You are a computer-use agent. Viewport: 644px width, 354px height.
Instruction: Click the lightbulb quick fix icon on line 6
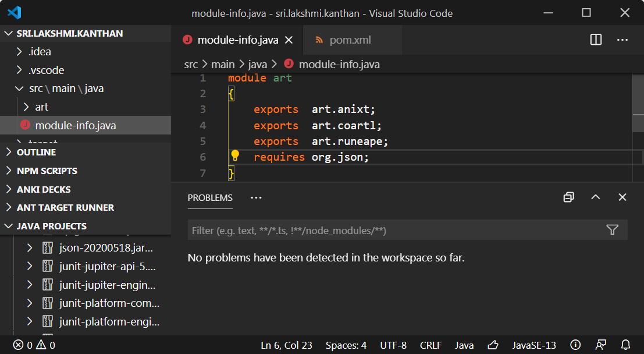tap(235, 155)
